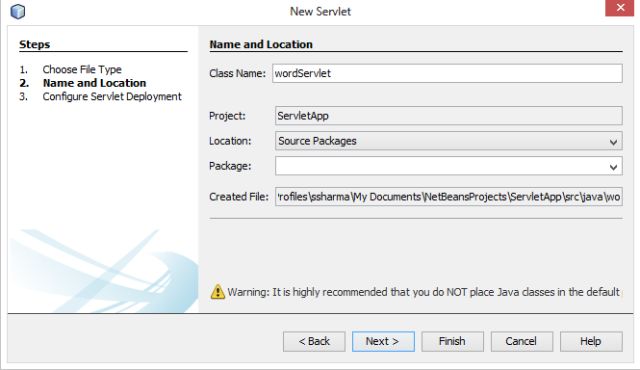Cancel the New Servlet wizard
This screenshot has width=640, height=370.
click(x=522, y=341)
